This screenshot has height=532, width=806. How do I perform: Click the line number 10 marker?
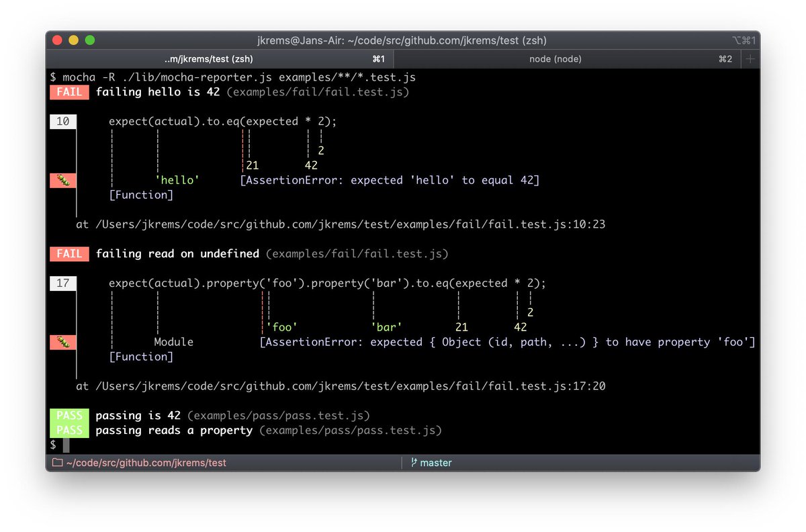[63, 122]
